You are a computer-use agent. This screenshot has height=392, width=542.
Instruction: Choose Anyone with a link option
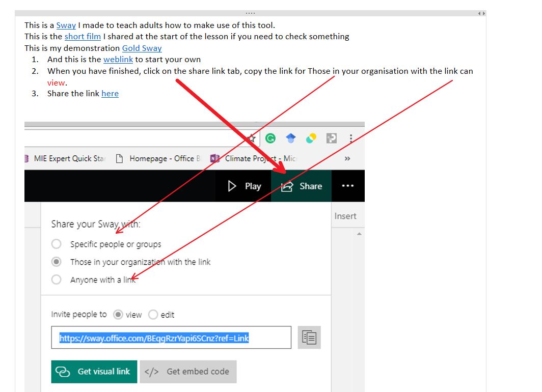click(57, 279)
